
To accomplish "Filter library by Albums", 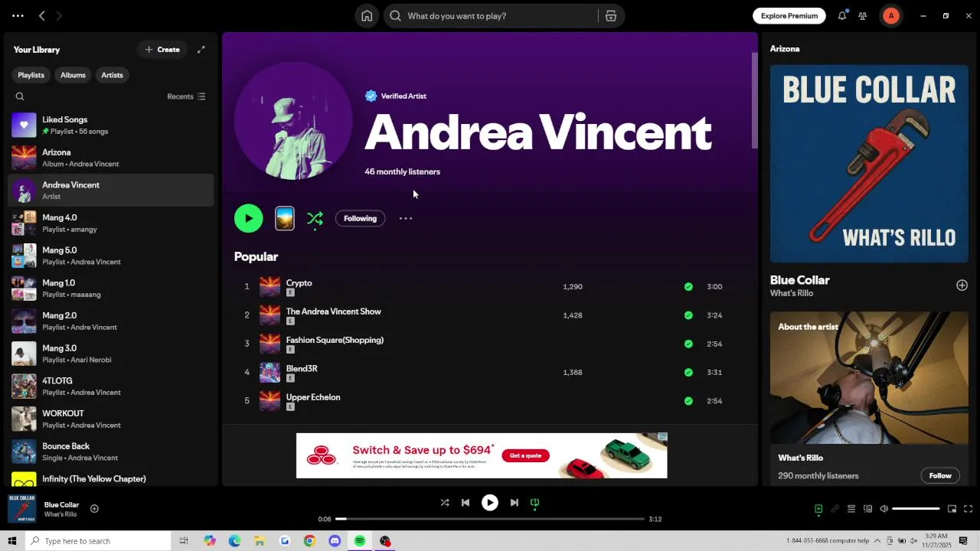I will (x=73, y=75).
